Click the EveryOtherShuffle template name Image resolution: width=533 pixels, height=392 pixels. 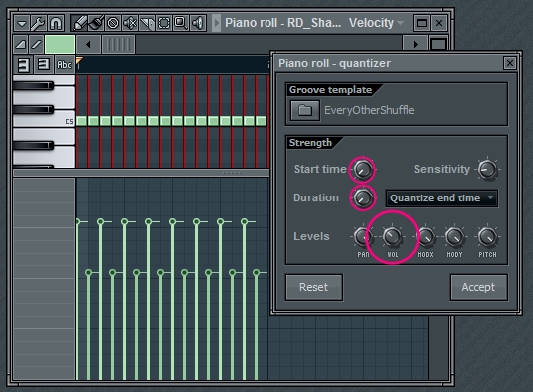369,110
